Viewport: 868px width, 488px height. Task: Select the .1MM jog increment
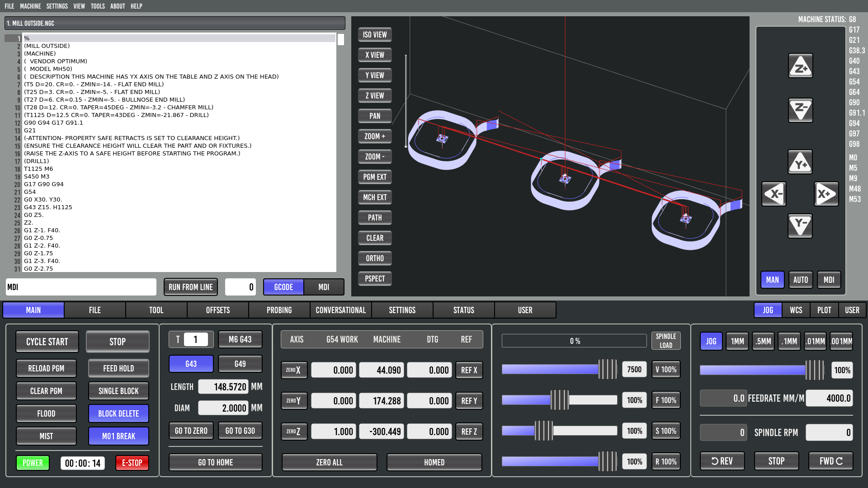(789, 341)
